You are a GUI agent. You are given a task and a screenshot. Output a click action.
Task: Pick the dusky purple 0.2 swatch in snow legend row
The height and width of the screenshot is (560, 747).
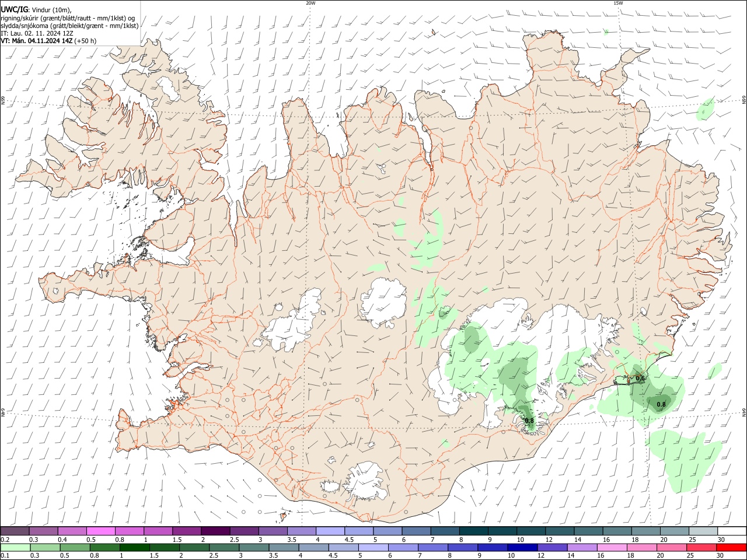click(15, 531)
